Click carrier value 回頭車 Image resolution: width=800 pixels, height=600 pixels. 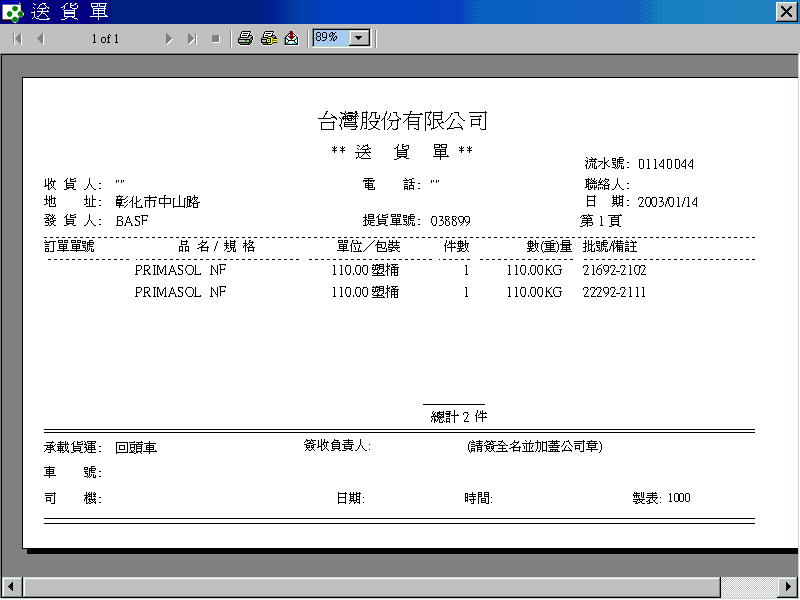point(136,448)
